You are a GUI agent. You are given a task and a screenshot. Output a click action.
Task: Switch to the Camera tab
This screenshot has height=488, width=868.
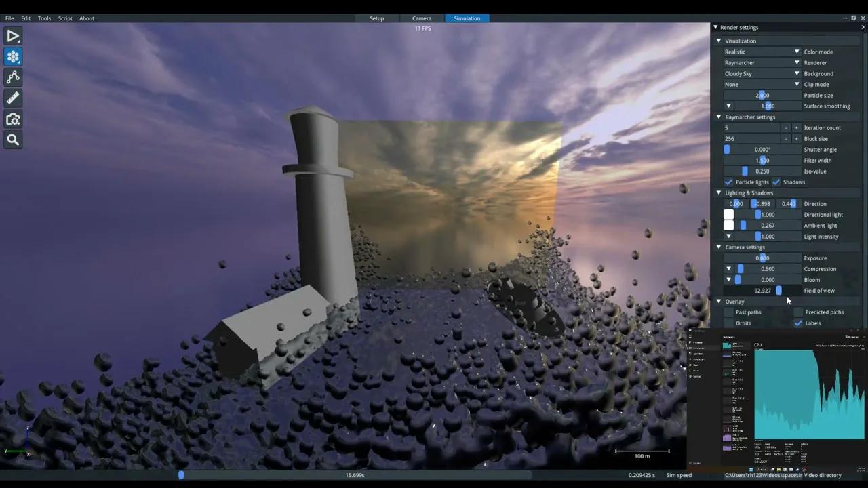tap(421, 18)
